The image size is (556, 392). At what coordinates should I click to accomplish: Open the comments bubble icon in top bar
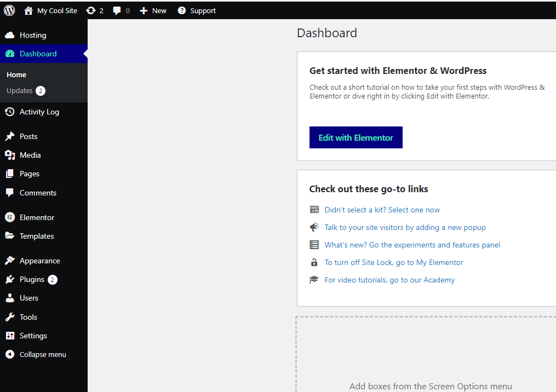(117, 10)
